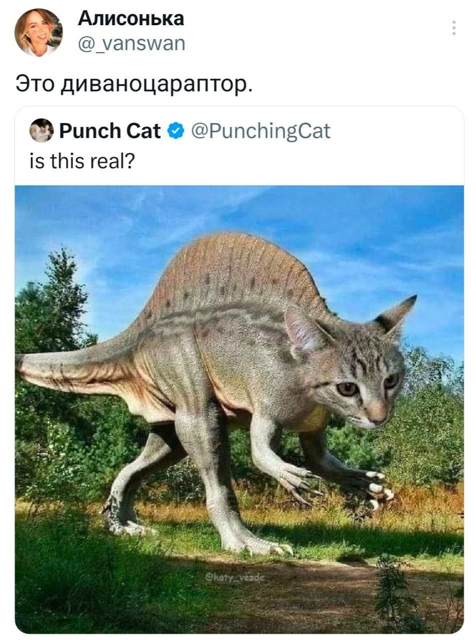
Task: Open the Алисонька display name link
Action: pos(131,18)
